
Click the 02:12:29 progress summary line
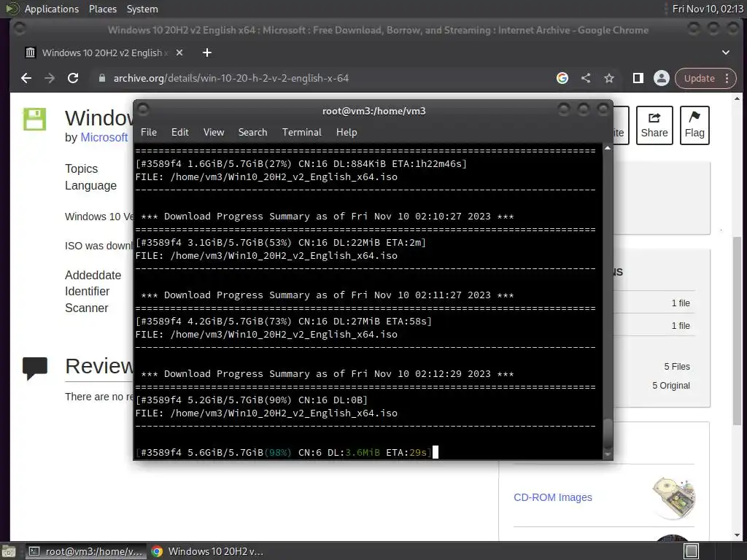point(328,374)
